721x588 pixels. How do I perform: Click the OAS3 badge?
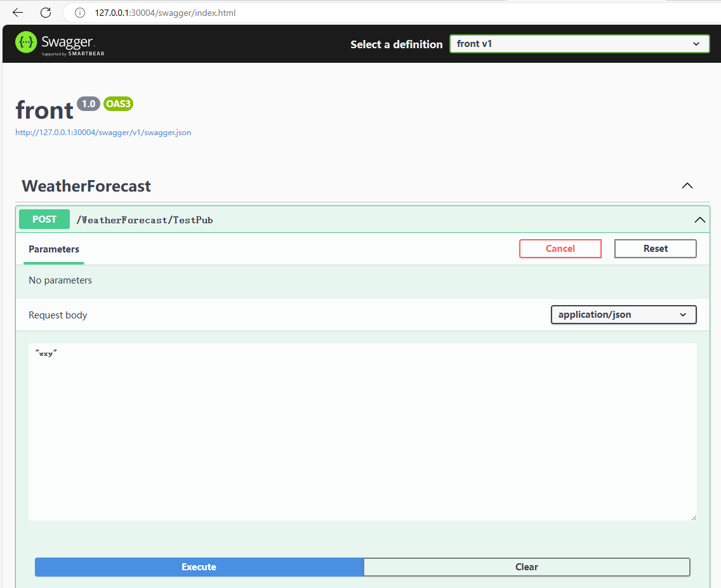(x=118, y=104)
